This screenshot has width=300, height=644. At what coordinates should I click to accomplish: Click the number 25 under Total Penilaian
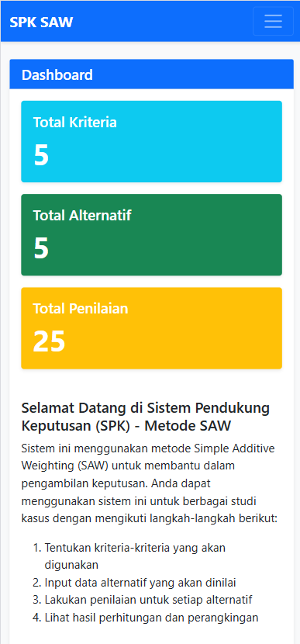[x=50, y=341]
